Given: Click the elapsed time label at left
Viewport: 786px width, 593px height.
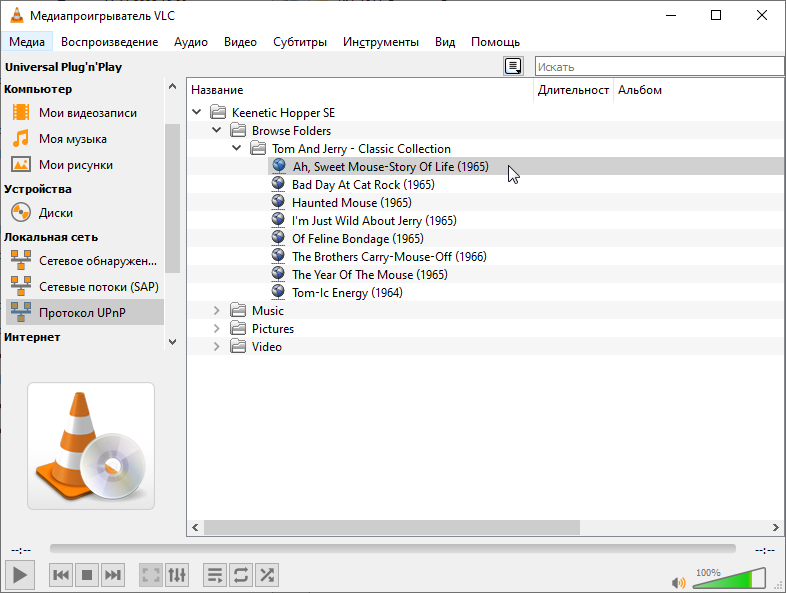Looking at the screenshot, I should click(21, 550).
